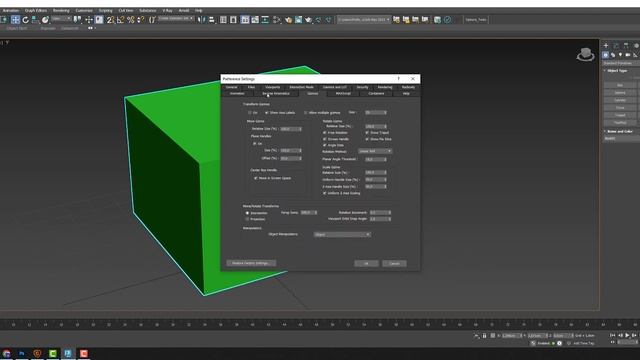The image size is (640, 360).
Task: Open the Rendering menu
Action: pos(61,11)
